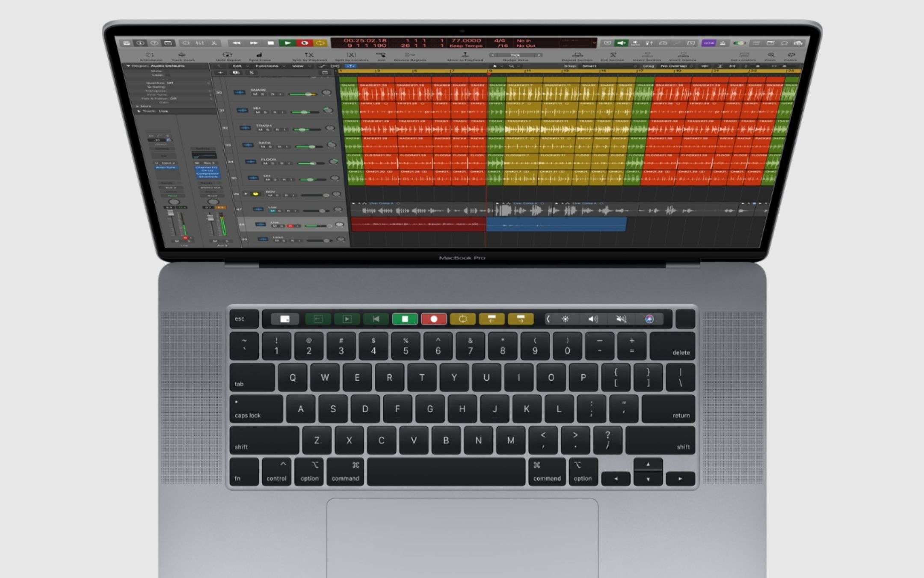The width and height of the screenshot is (924, 578).
Task: Mute the SNARE track with M button
Action: (x=255, y=94)
